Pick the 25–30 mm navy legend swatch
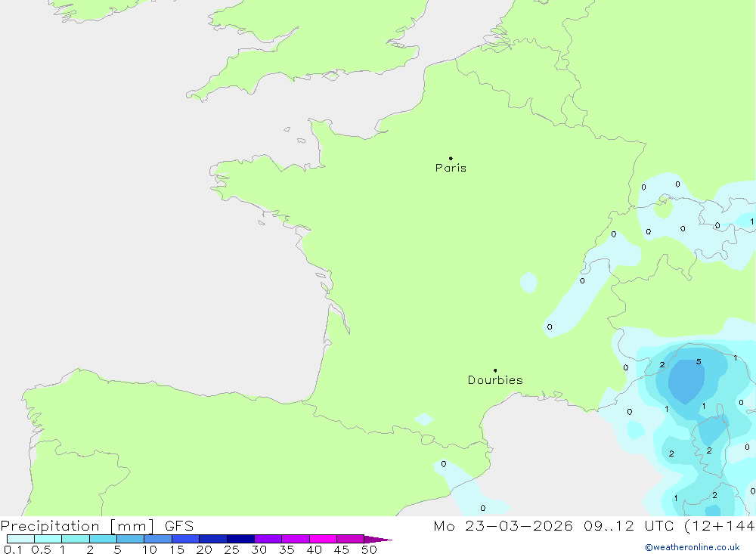756x554 pixels. (x=240, y=539)
